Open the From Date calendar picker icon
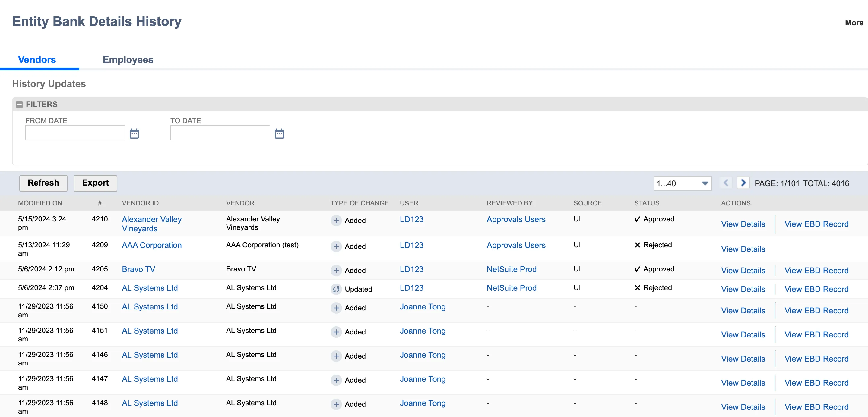Screen dimensions: 868x417 click(x=134, y=133)
